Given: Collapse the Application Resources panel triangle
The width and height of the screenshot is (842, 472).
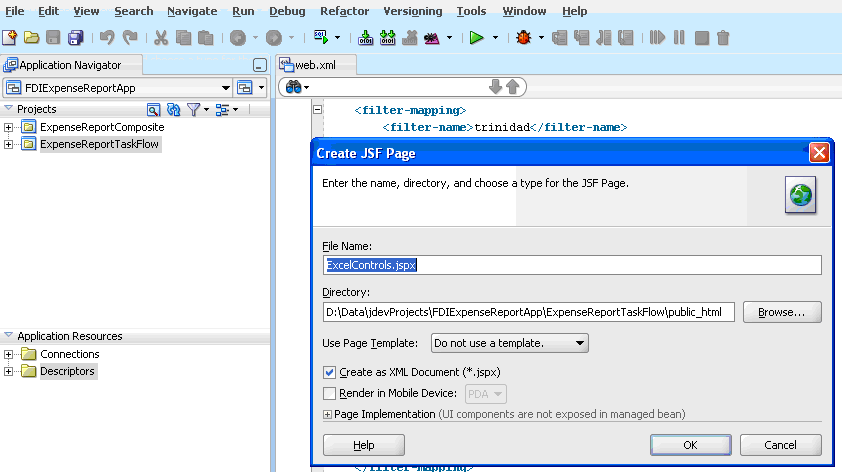Looking at the screenshot, I should 8,335.
